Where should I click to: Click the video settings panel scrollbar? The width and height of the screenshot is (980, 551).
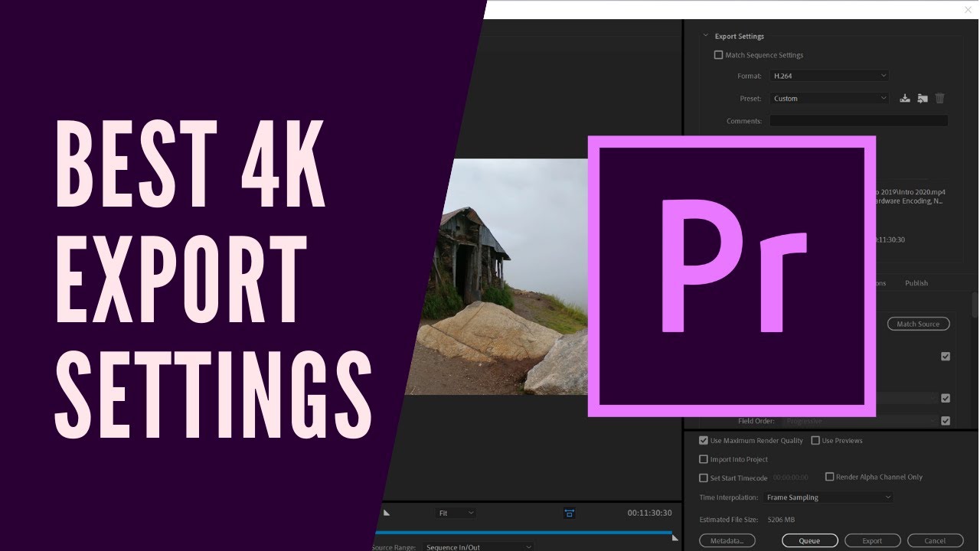[975, 305]
